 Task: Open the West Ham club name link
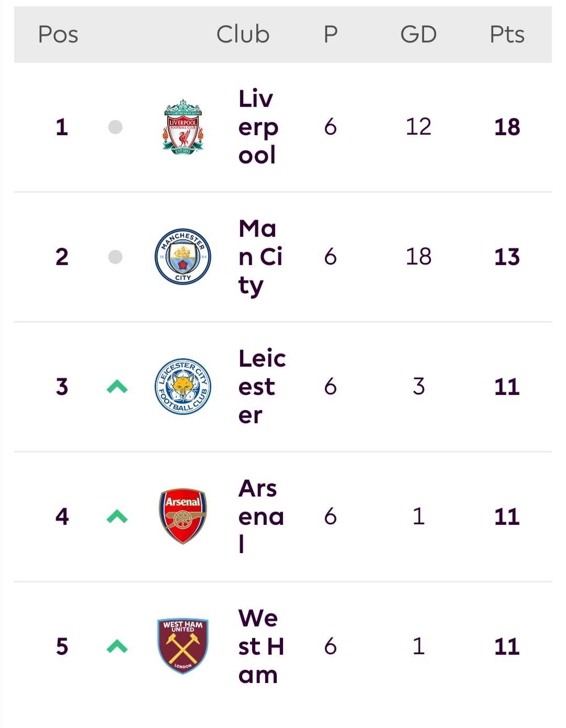261,646
